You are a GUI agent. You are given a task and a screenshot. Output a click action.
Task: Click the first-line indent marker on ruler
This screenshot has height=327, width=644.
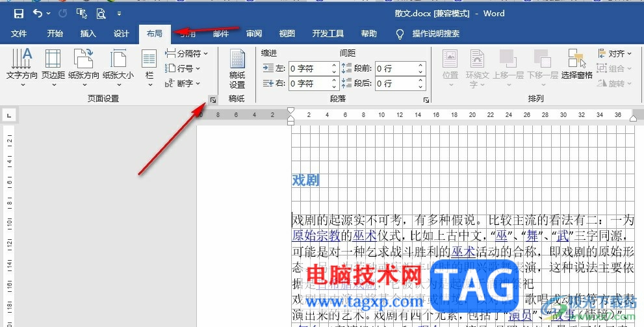[290, 111]
